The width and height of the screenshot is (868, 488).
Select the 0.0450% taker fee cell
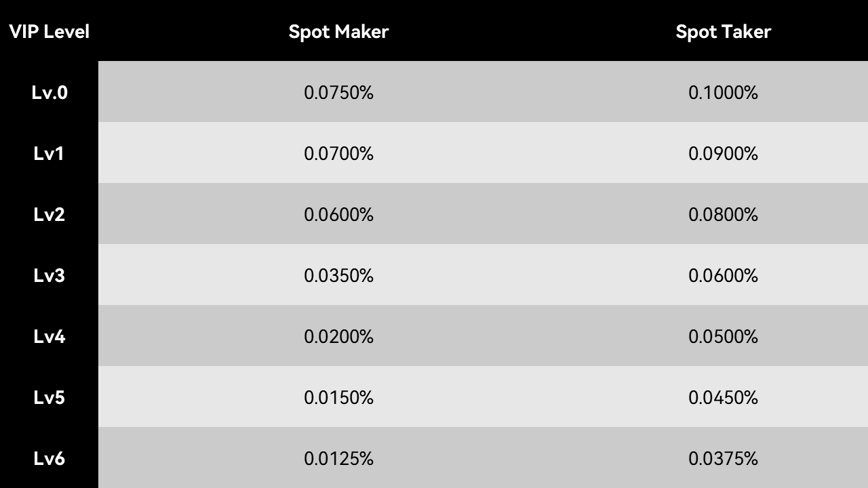[723, 397]
